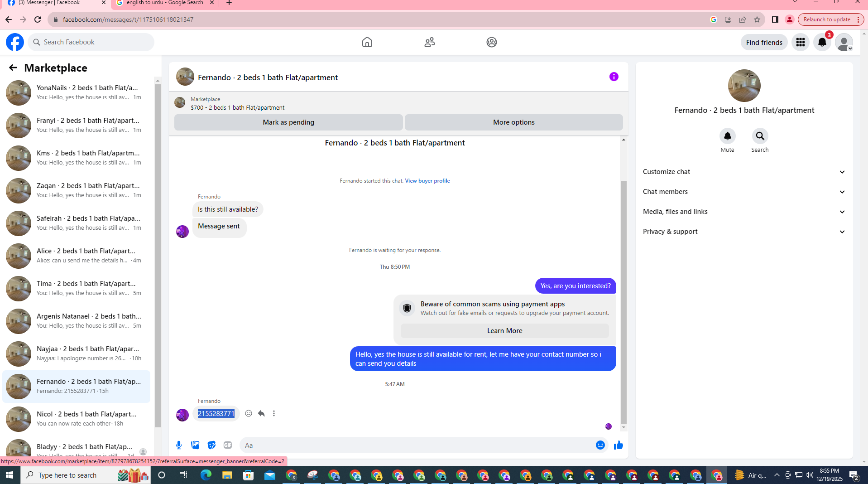Open Task View on the taskbar
Screen dimensions: 868x484
click(183, 475)
